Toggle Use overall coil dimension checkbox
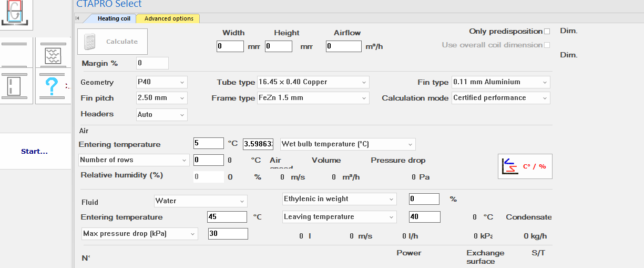 547,45
